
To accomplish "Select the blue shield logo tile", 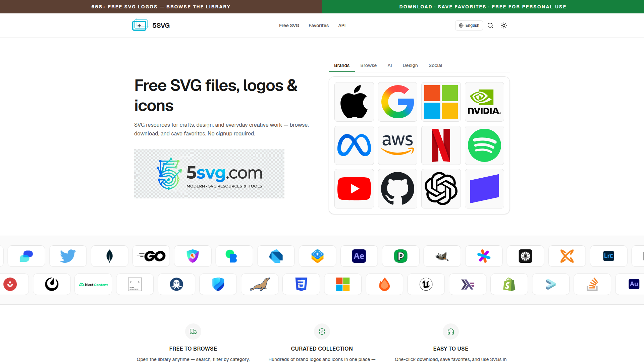I will click(x=218, y=284).
